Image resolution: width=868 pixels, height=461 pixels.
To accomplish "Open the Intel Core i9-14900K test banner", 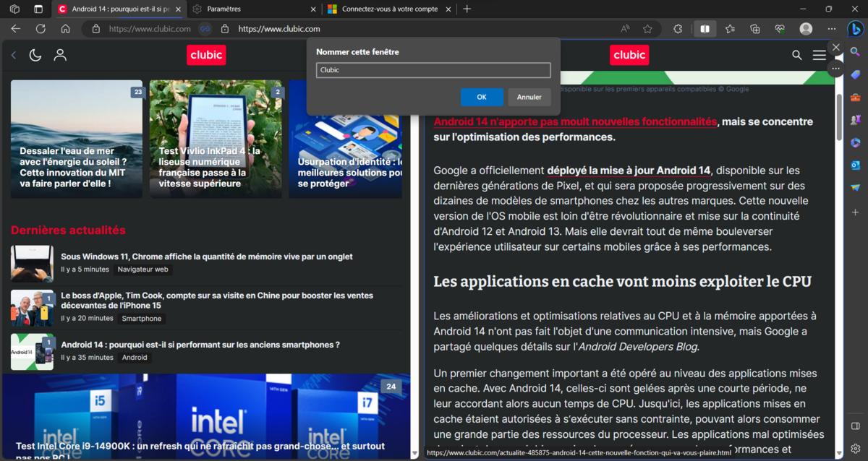I will click(x=206, y=417).
